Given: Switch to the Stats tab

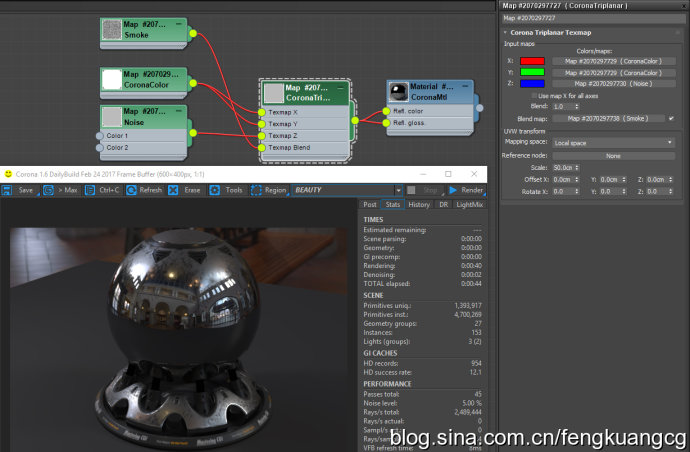Looking at the screenshot, I should pyautogui.click(x=393, y=205).
